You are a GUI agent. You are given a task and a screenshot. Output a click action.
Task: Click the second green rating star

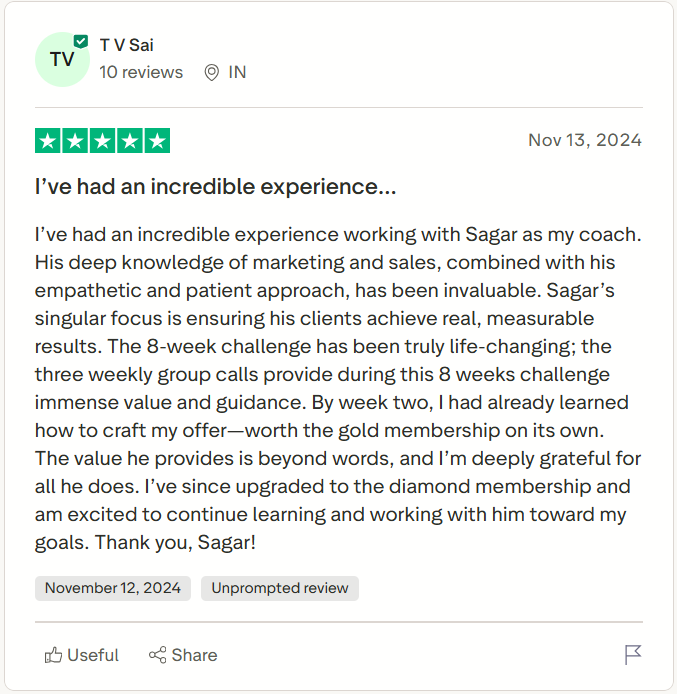[75, 141]
